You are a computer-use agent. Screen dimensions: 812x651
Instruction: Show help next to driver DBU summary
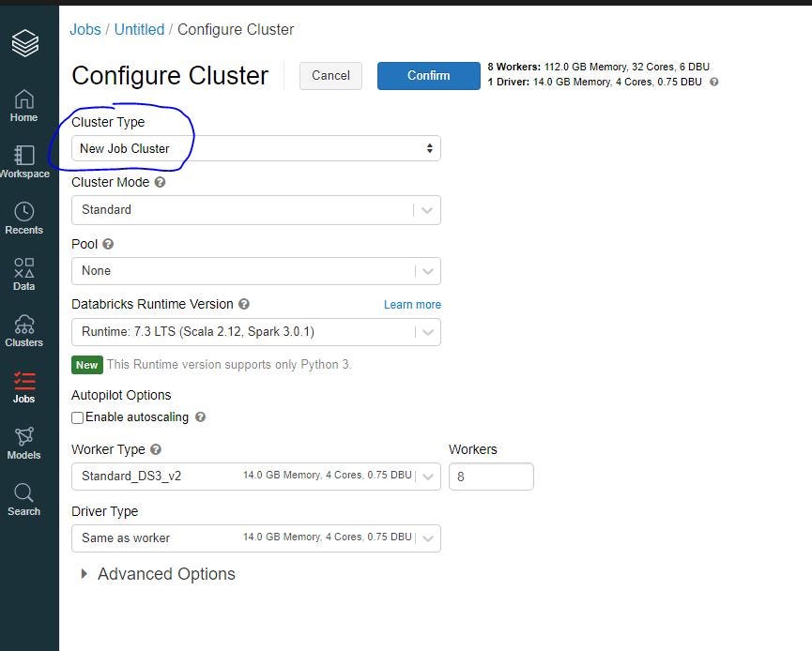(x=713, y=83)
